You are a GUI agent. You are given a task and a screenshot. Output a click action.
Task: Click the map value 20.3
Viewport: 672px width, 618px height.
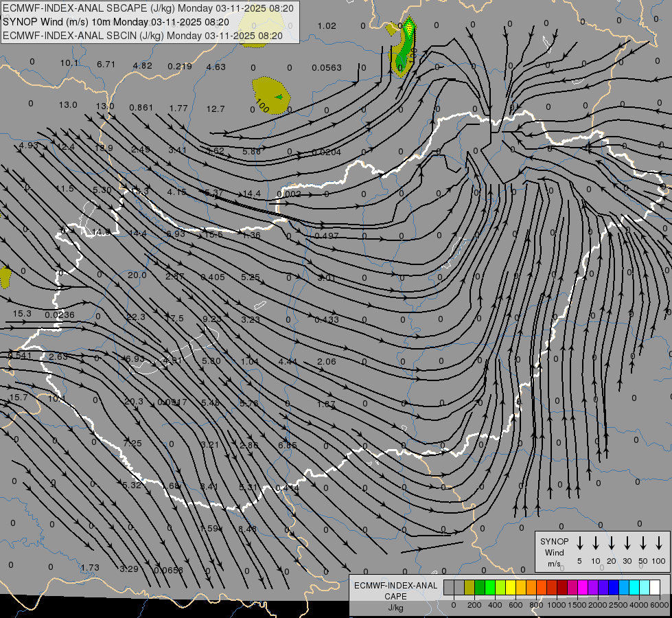[x=134, y=402]
